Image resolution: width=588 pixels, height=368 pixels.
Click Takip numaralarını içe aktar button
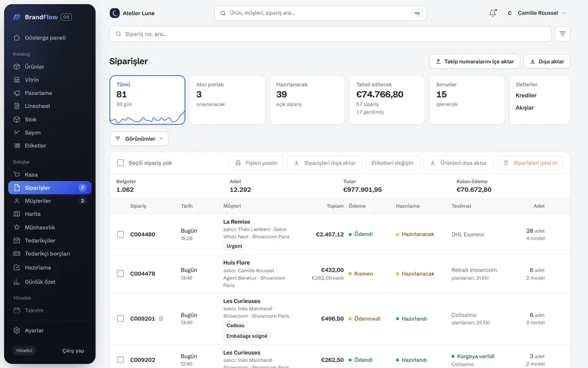pyautogui.click(x=474, y=61)
